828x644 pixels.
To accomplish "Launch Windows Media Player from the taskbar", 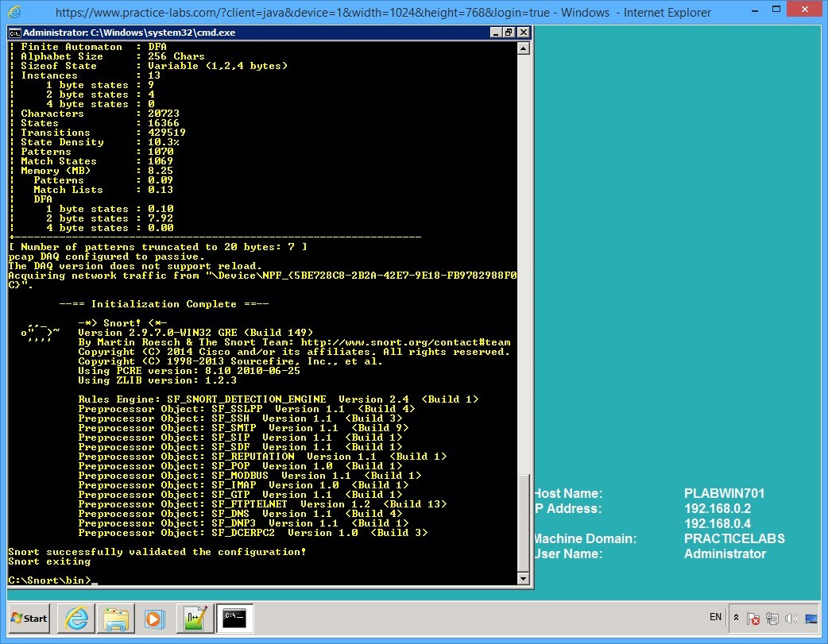I will coord(154,619).
